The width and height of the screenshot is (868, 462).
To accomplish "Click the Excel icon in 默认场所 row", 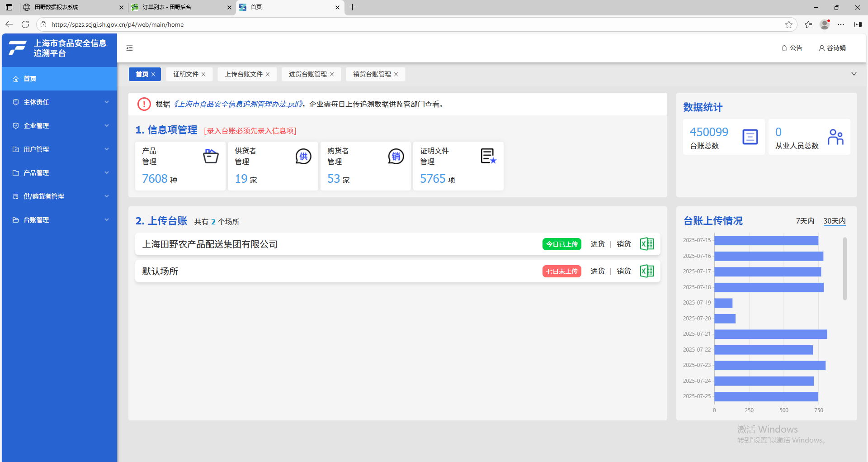I will 647,271.
